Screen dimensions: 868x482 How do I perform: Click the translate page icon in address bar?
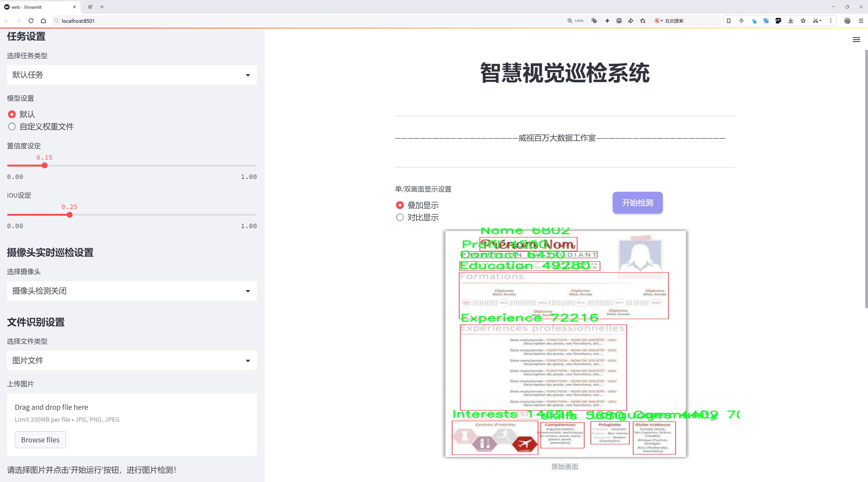tap(594, 21)
